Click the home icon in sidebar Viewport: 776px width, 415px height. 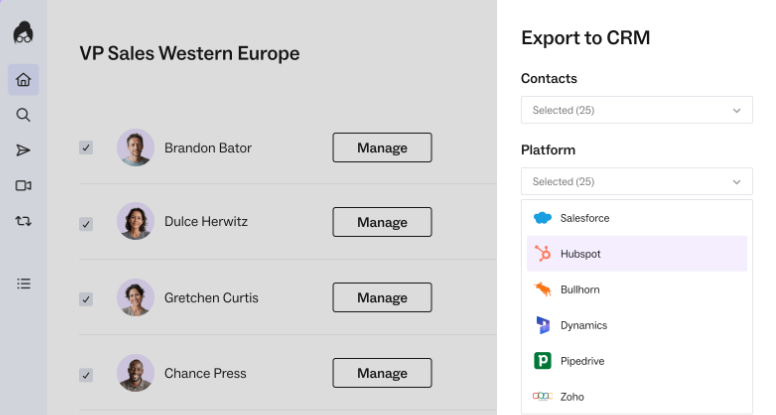23,80
